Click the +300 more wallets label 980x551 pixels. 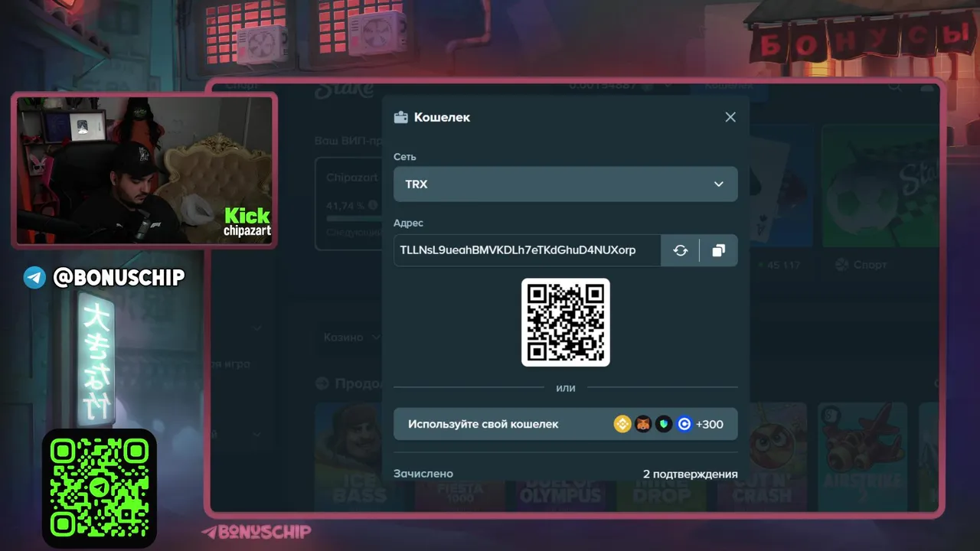[x=710, y=424]
